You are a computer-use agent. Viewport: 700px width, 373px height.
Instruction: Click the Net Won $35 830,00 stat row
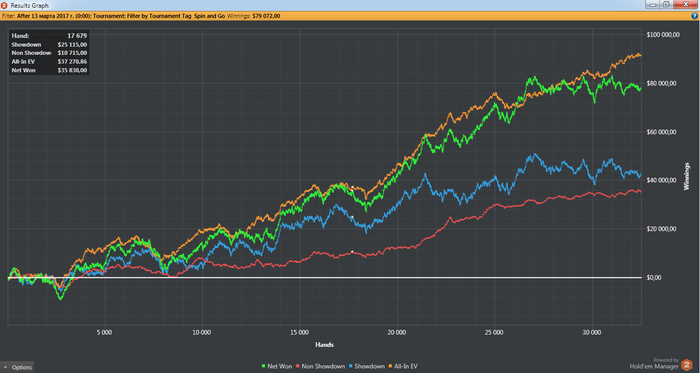[49, 70]
